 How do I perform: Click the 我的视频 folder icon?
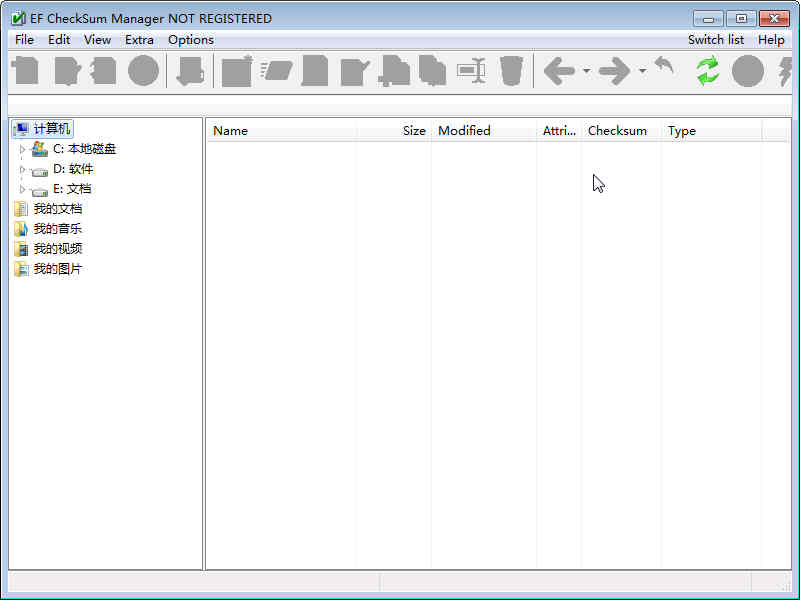tap(21, 249)
